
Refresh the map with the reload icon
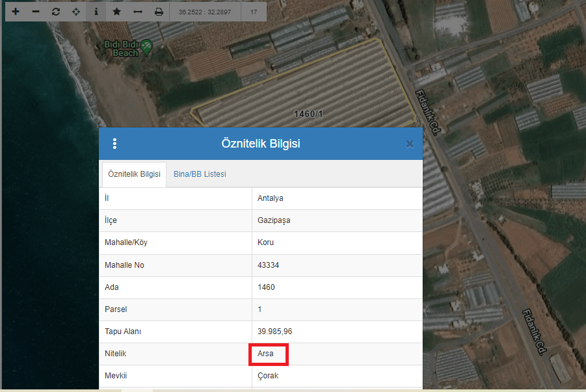[x=56, y=12]
